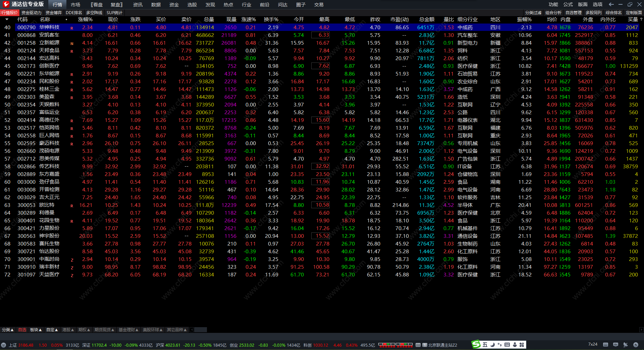Switch to the 资金驱动力 view

pyautogui.click(x=32, y=13)
